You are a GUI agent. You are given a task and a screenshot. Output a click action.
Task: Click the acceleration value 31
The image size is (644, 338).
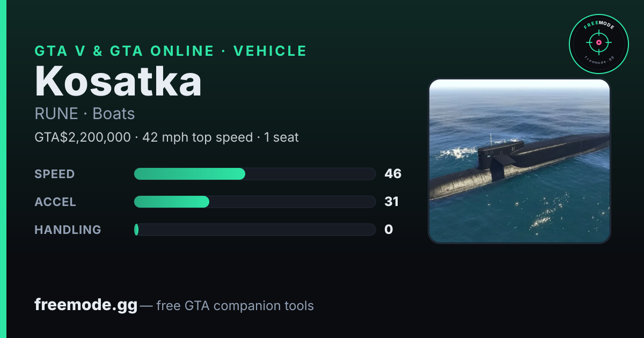392,202
